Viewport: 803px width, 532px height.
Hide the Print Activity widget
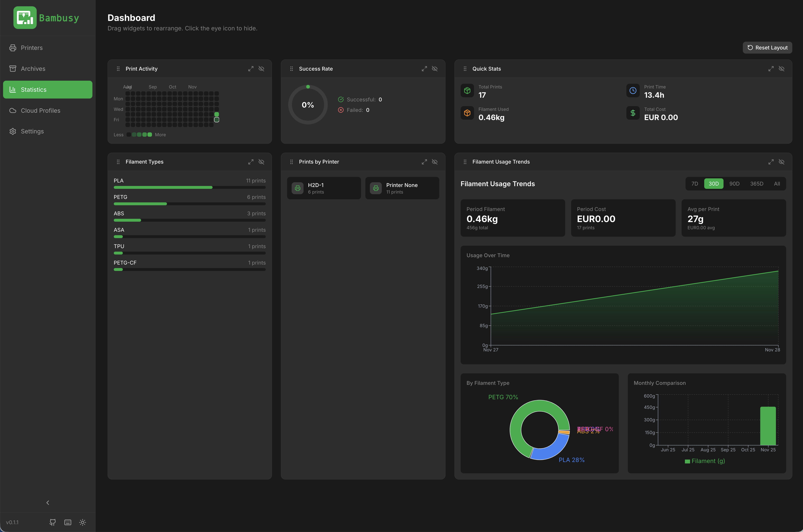(x=261, y=69)
